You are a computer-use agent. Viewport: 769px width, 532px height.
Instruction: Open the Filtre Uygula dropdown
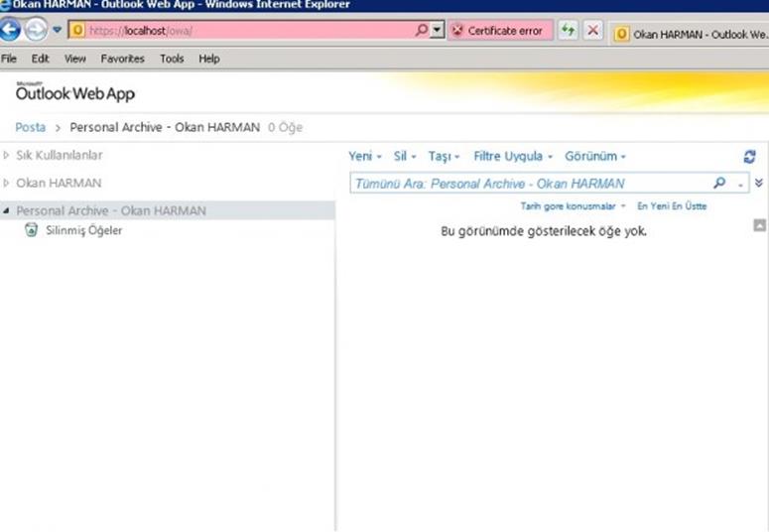point(513,156)
